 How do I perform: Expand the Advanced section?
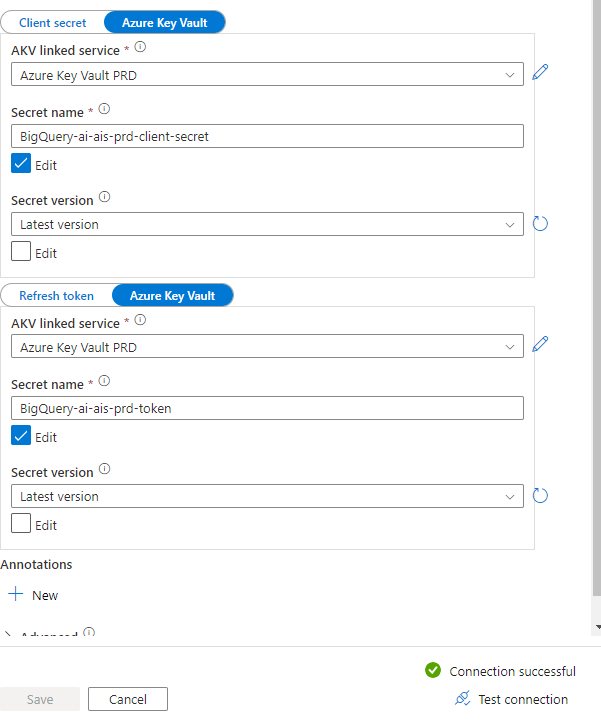10,636
